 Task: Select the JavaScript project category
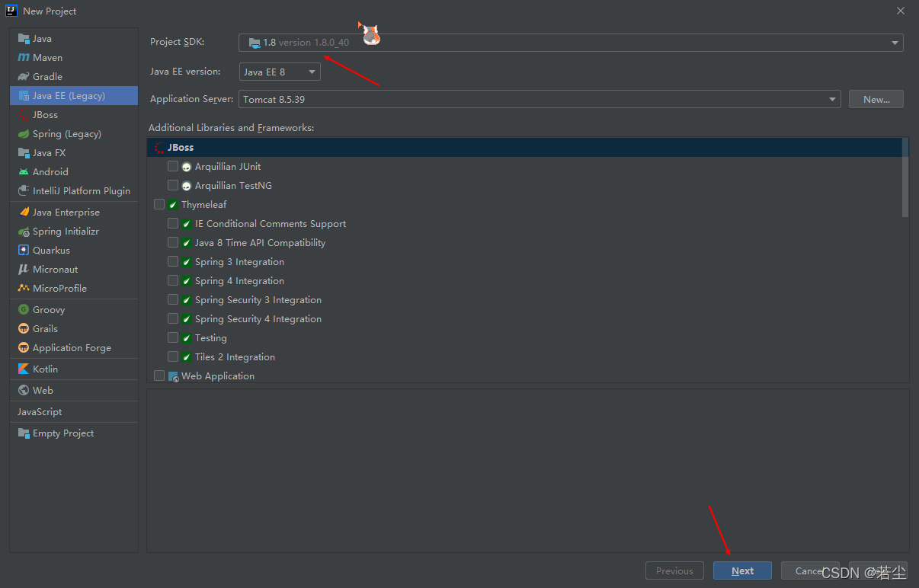pos(40,411)
